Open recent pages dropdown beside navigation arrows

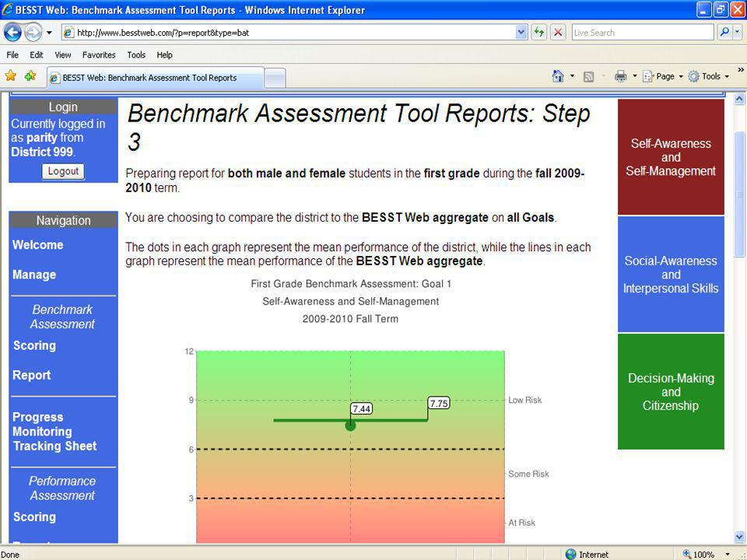[49, 33]
